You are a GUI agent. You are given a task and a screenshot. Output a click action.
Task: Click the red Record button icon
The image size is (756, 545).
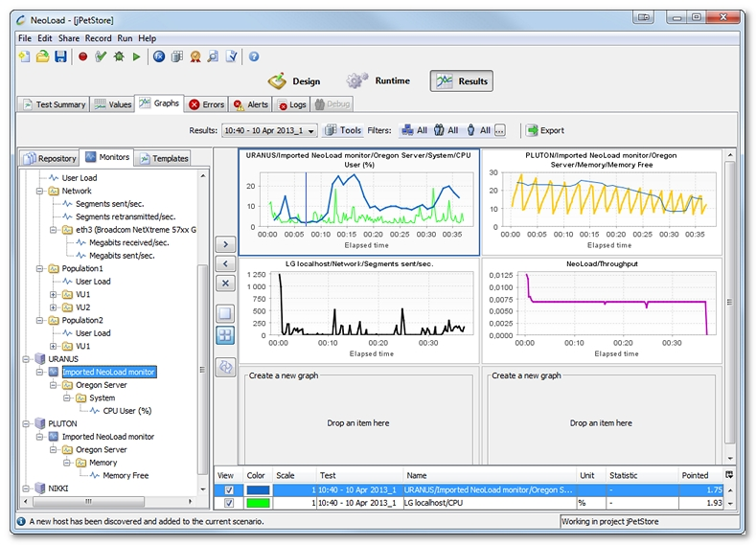pos(83,57)
